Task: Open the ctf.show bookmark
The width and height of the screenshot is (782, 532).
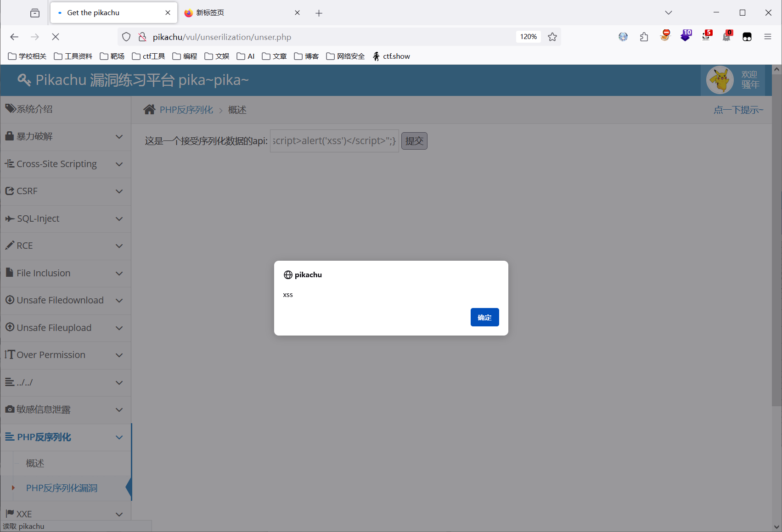Action: tap(391, 56)
